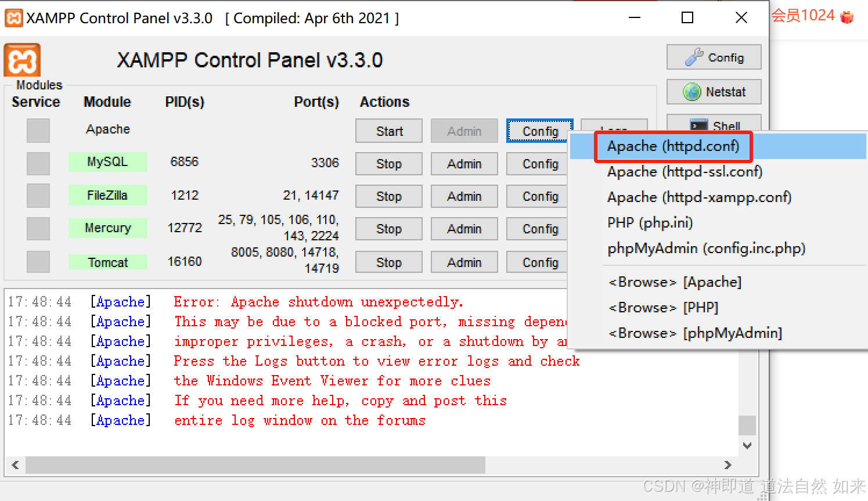Choose <Browse> [PHP] menu entry
Image resolution: width=868 pixels, height=501 pixels.
tap(718, 308)
